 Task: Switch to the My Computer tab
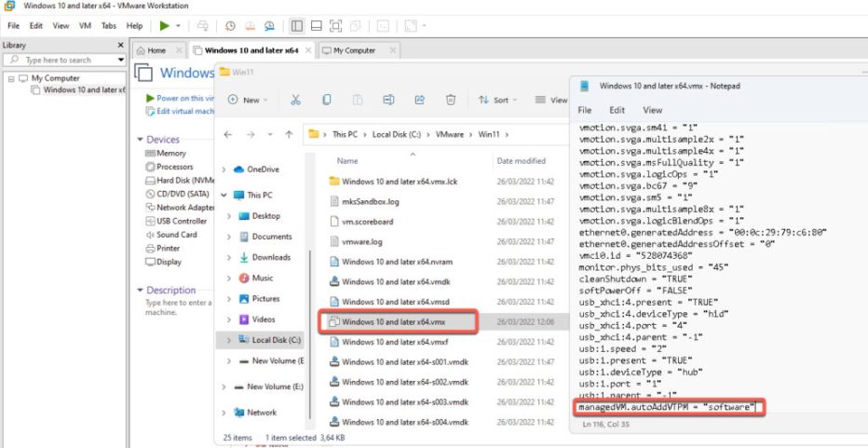354,50
